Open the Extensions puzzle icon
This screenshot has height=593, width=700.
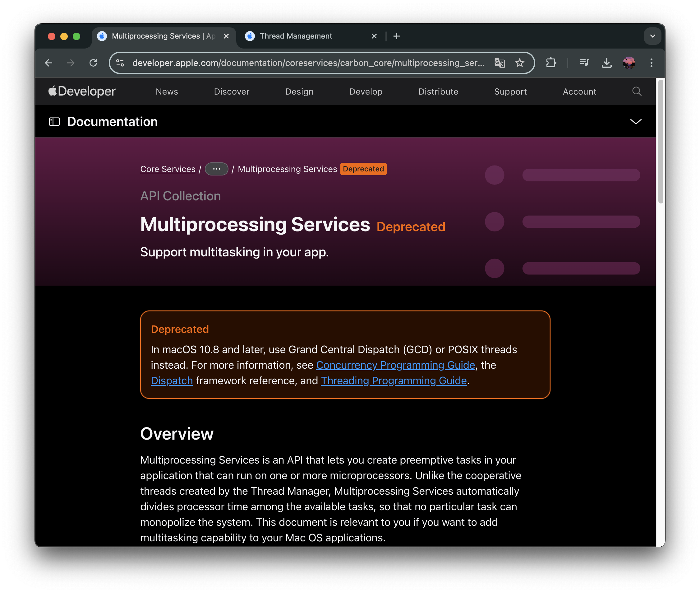[551, 63]
